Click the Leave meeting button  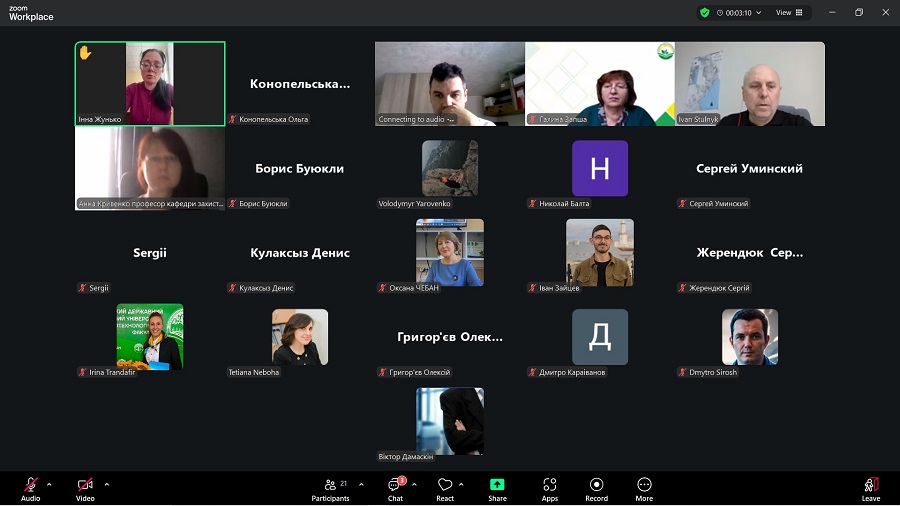871,489
